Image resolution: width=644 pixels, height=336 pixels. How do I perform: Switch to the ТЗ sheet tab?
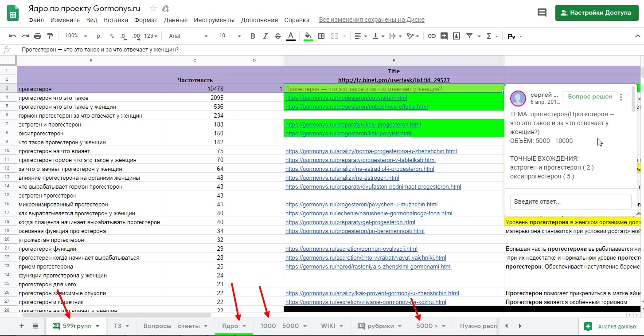(121, 326)
